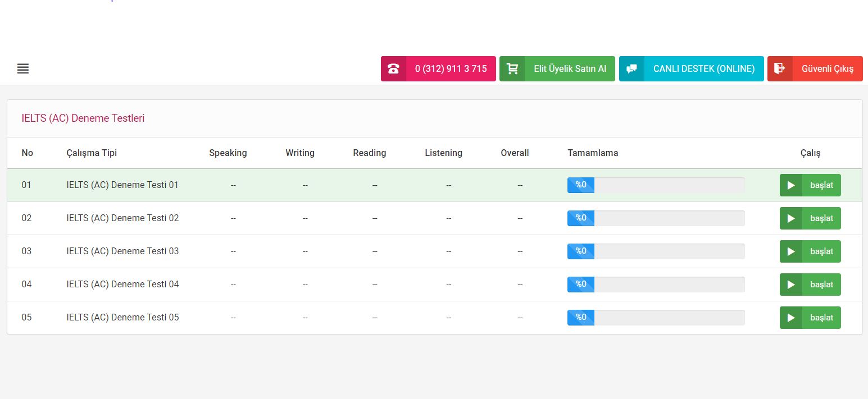
Task: Click the Overall column header
Action: coord(515,153)
